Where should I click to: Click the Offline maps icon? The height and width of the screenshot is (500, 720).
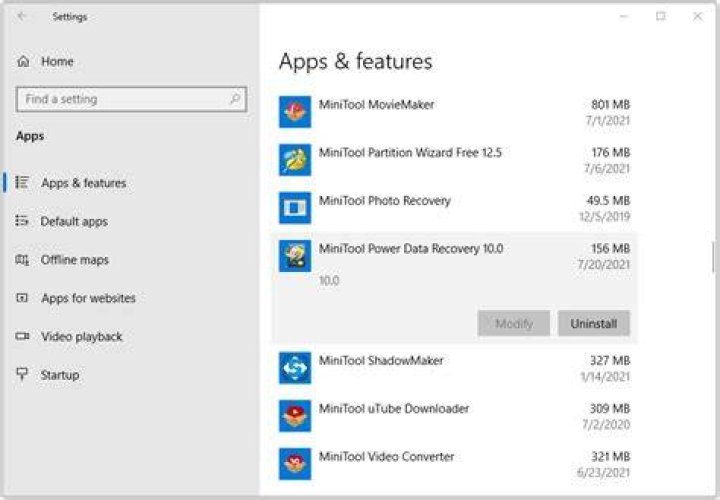(22, 259)
